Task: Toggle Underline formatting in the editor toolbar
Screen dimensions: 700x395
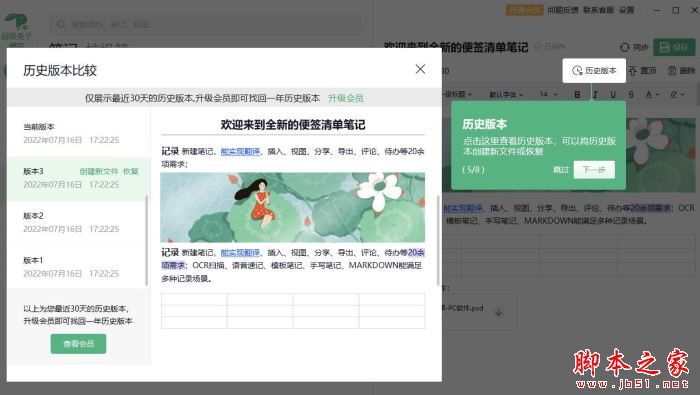Action: coord(613,95)
